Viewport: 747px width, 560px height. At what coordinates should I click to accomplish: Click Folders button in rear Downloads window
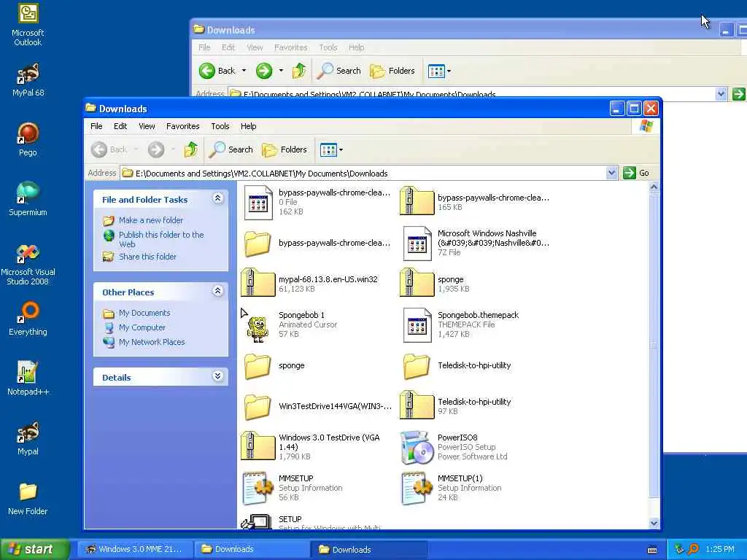tap(392, 71)
